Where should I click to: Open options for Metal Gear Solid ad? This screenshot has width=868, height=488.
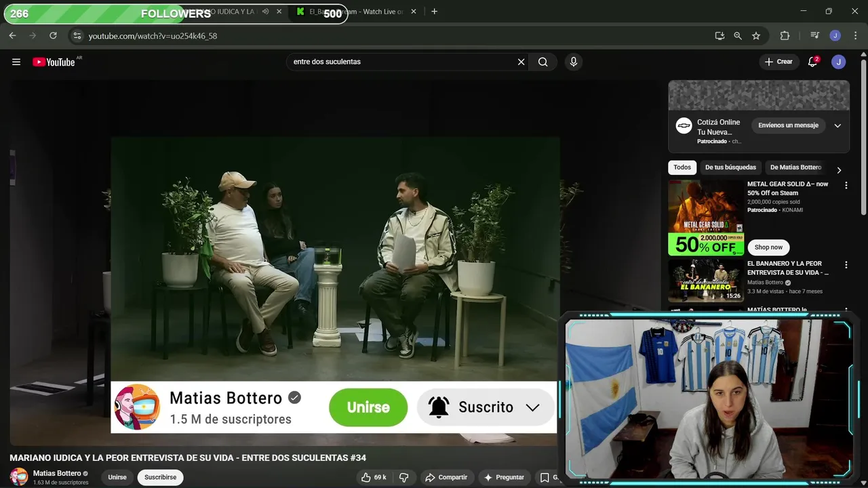coord(846,185)
